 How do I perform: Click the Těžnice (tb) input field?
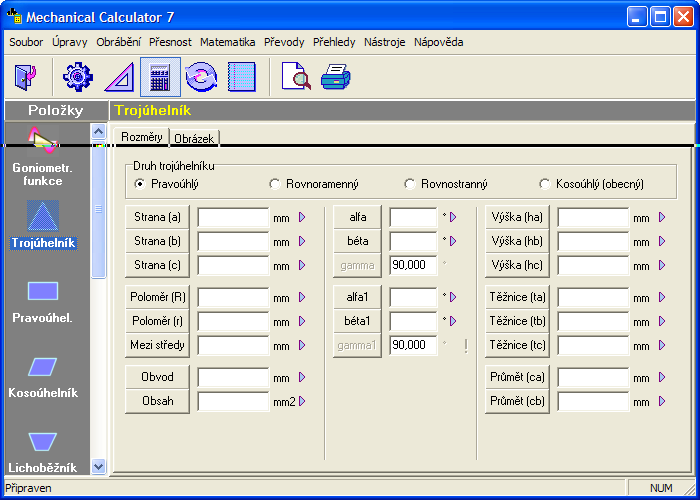[x=593, y=321]
